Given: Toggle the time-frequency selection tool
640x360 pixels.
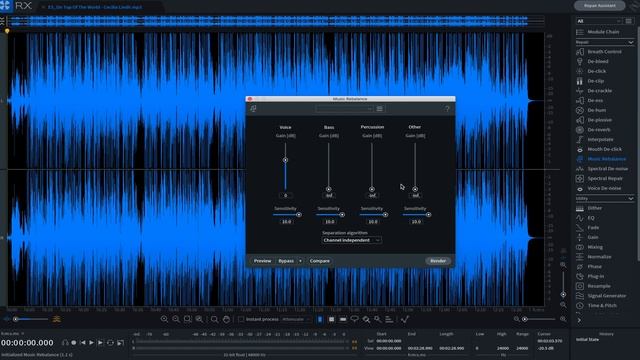Looking at the screenshot, I should [331, 320].
